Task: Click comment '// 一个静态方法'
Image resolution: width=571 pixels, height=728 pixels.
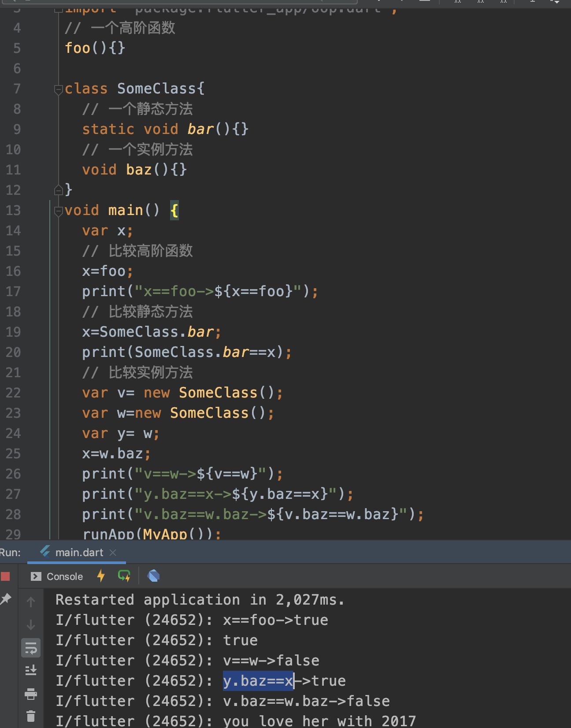Action: (137, 109)
